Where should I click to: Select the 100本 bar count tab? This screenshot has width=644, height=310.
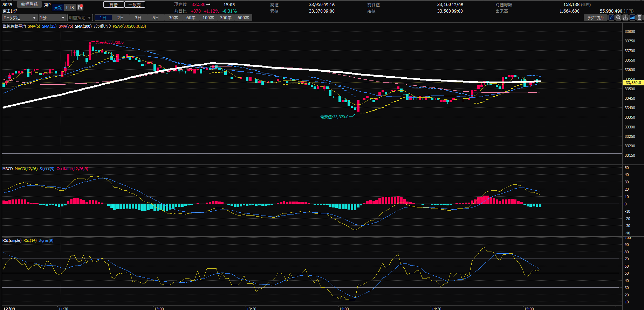[208, 17]
